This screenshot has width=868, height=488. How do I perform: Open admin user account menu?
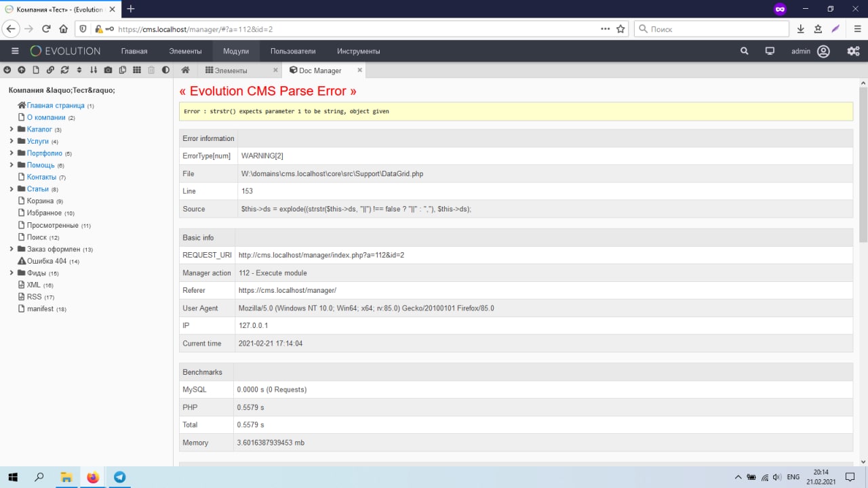pyautogui.click(x=810, y=51)
